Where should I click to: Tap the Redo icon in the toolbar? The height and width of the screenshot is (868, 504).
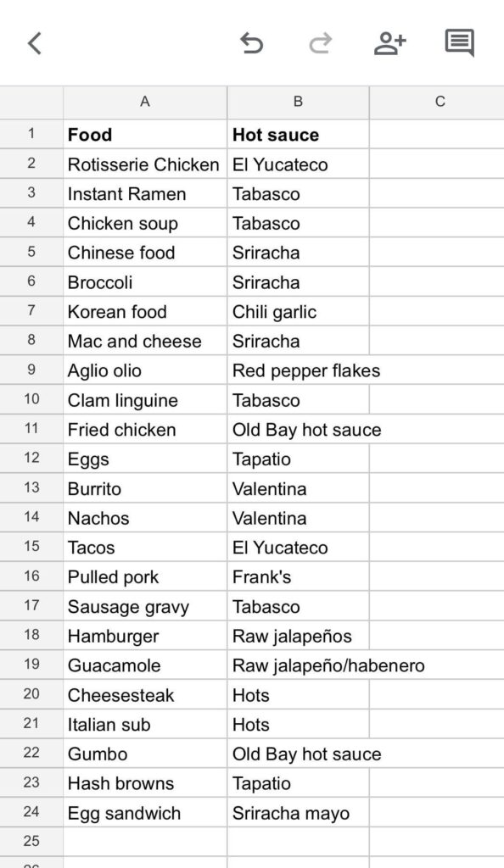click(x=321, y=44)
